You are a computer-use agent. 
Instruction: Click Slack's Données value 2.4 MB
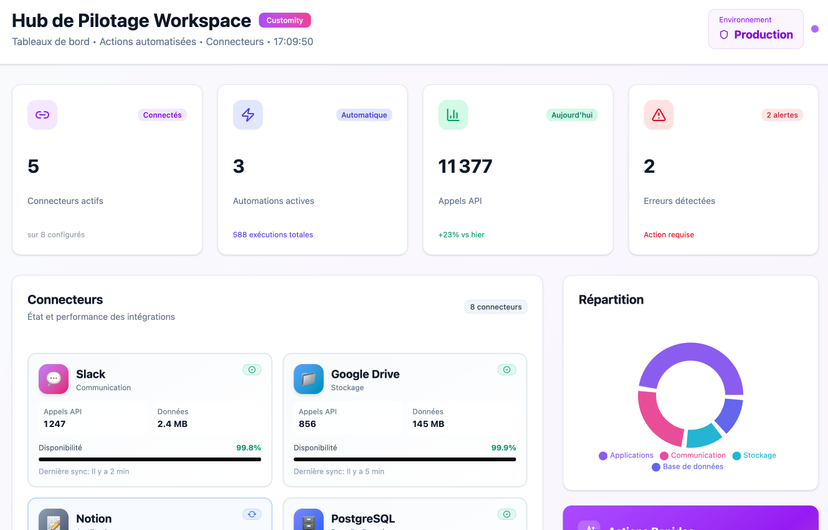(x=173, y=424)
